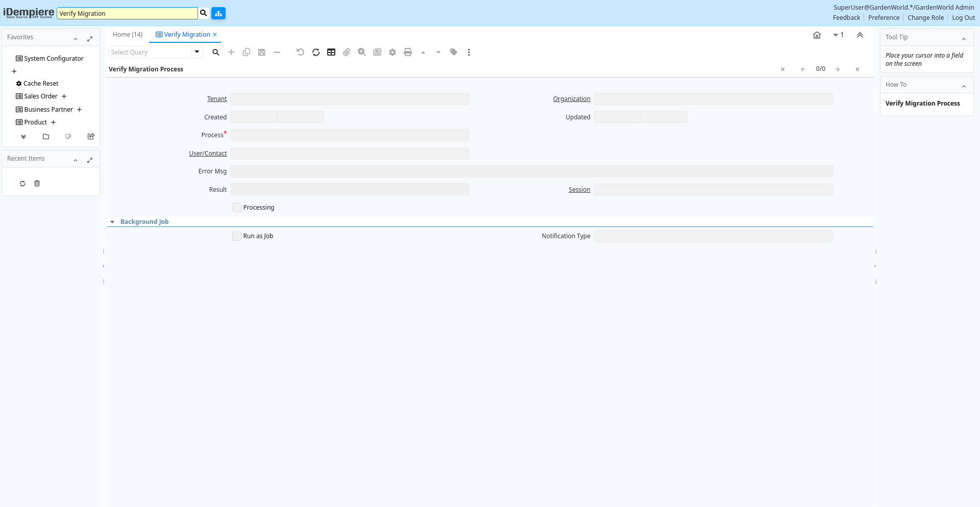Open the Select Query dropdown

(x=197, y=52)
